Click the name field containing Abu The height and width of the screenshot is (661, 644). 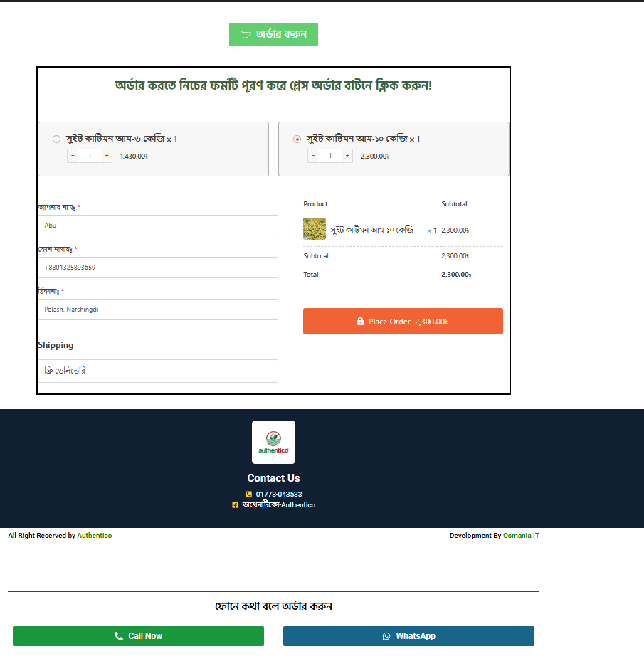[158, 226]
